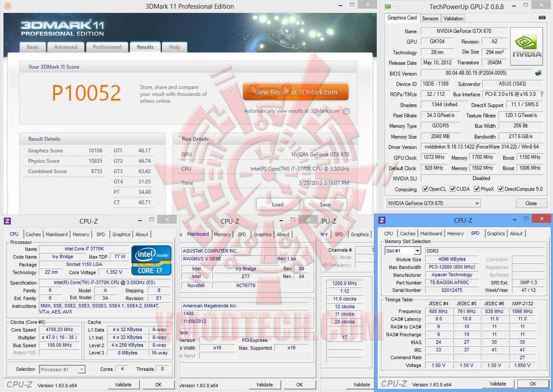
Task: Open Caches tab in the CPU-Z processor window
Action: 33,234
